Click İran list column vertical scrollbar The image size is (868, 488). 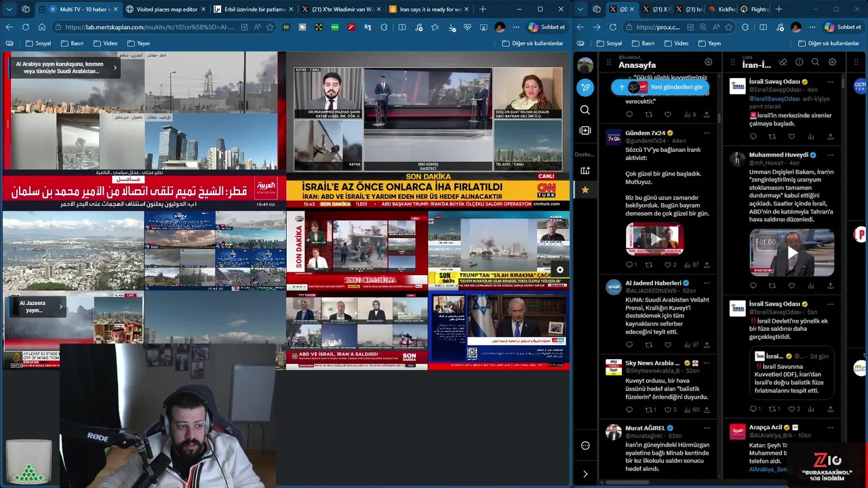[842, 83]
